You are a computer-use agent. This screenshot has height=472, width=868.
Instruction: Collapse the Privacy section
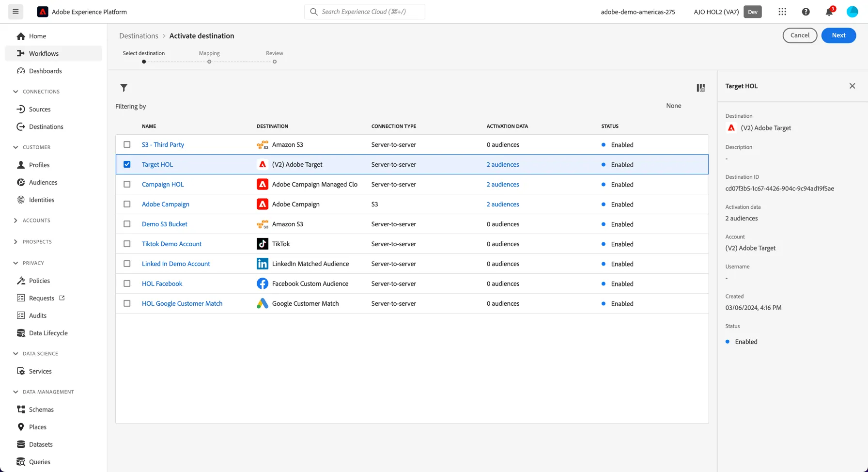click(15, 263)
